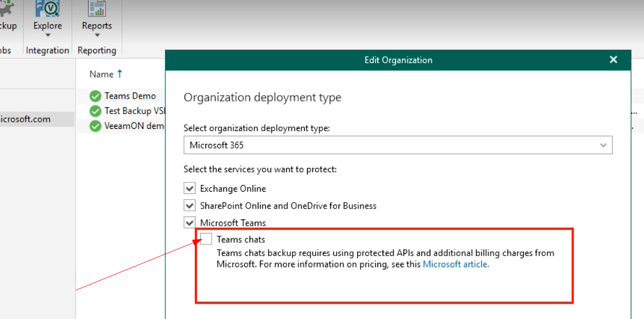This screenshot has height=319, width=644.
Task: Expand the Reports dropdown arrow
Action: (x=96, y=35)
